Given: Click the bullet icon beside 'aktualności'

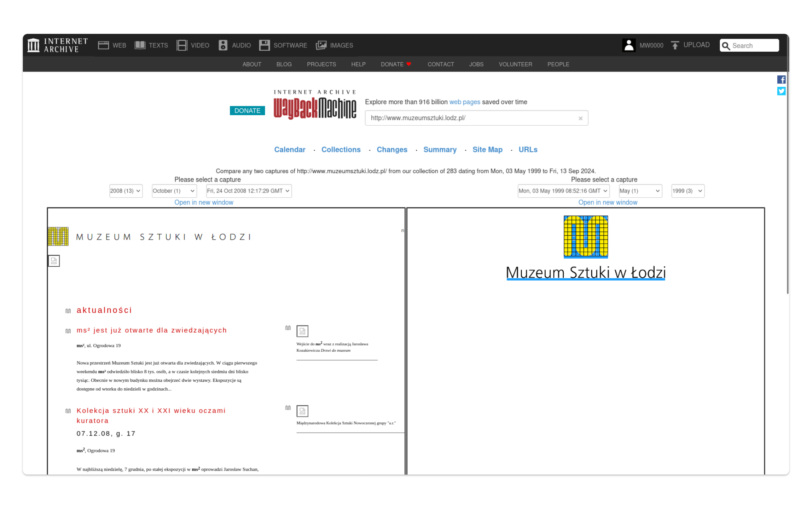Looking at the screenshot, I should (x=68, y=311).
